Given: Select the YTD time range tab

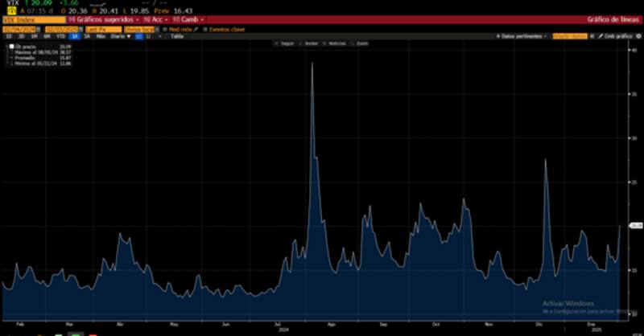Looking at the screenshot, I should [x=60, y=36].
